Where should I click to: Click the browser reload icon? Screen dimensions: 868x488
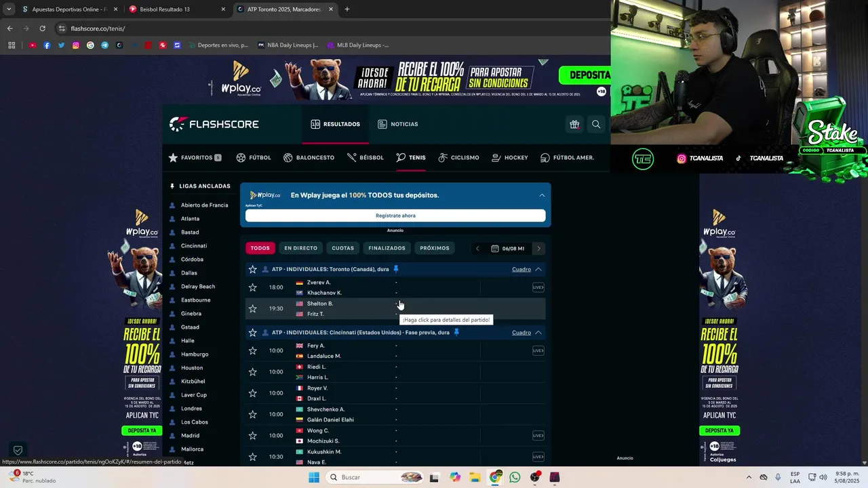pos(42,28)
